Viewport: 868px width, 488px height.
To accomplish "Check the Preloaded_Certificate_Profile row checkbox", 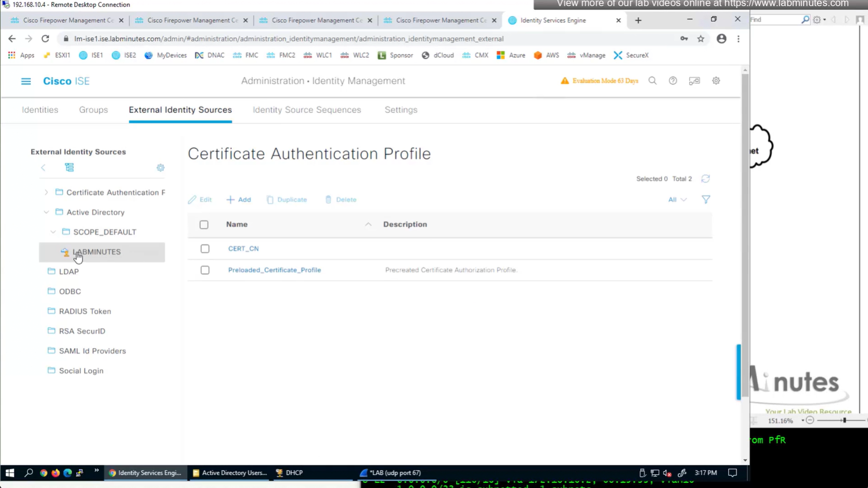I will pyautogui.click(x=205, y=270).
